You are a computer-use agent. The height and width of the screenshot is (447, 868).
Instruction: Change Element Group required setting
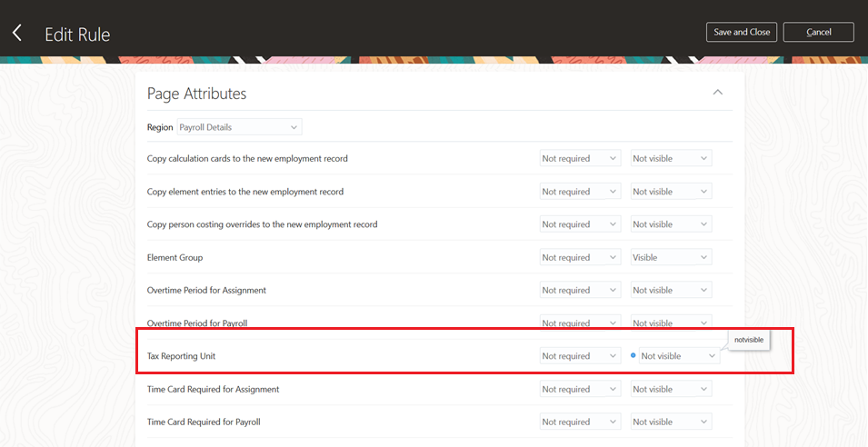[580, 257]
